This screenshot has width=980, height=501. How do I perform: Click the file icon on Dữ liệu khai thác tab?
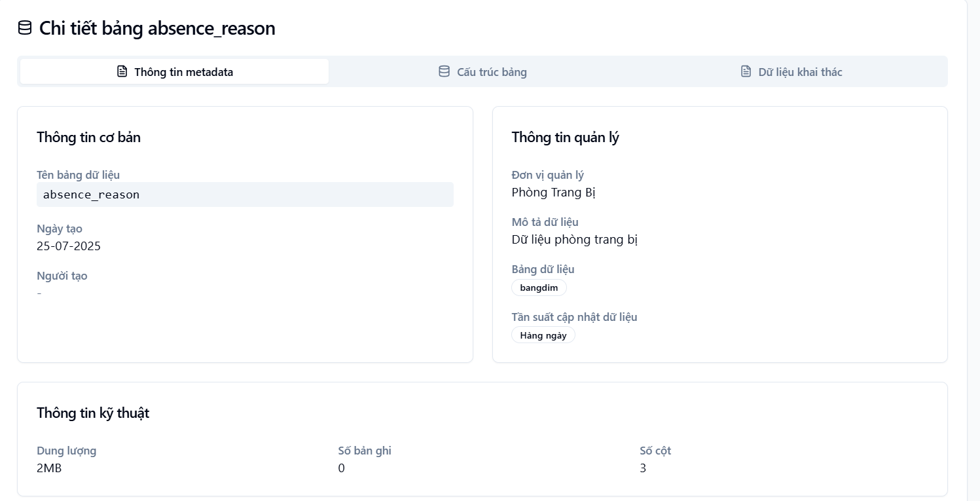click(x=746, y=71)
